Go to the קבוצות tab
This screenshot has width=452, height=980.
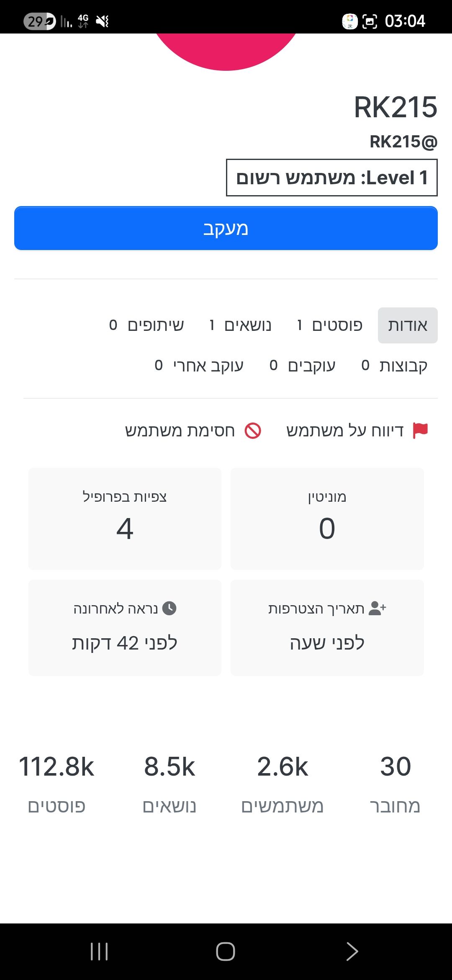pos(394,366)
